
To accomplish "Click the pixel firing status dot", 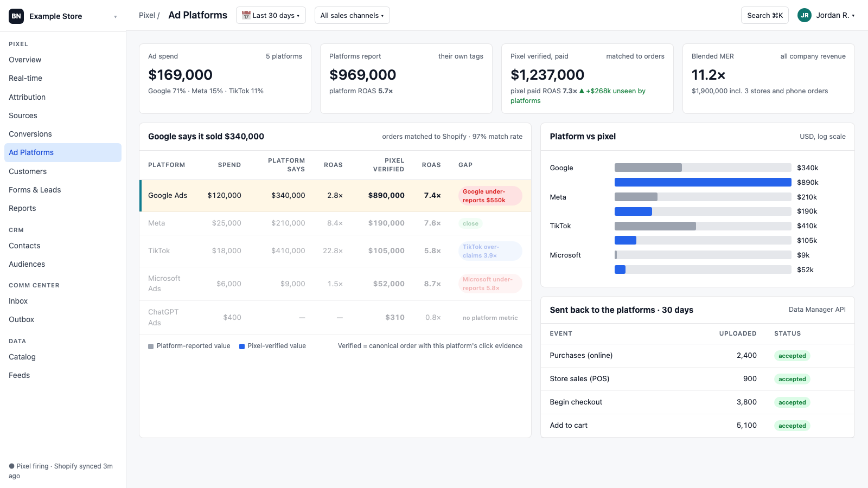I will [x=11, y=466].
